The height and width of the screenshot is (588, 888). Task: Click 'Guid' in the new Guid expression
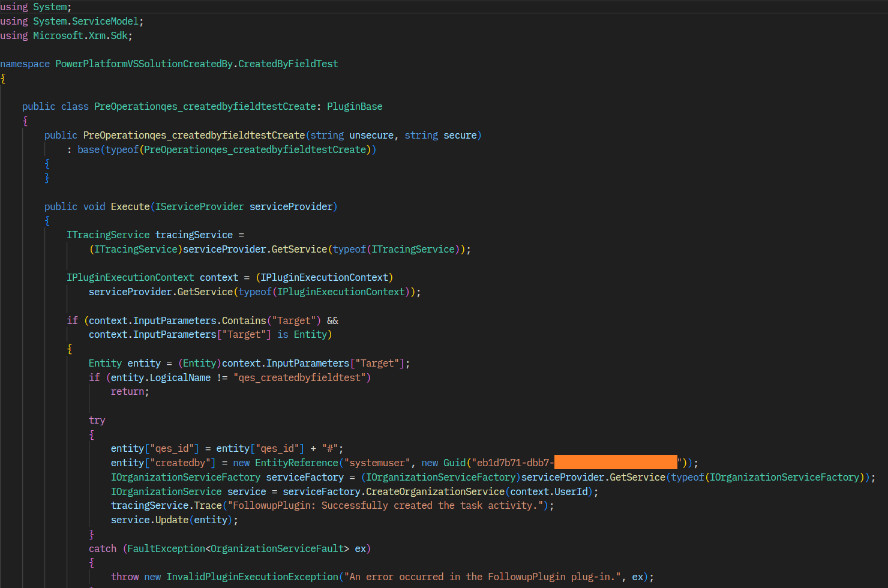454,463
